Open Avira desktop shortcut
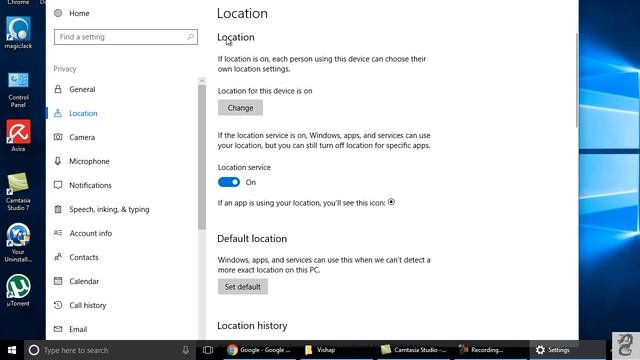640x360 pixels. pyautogui.click(x=18, y=136)
